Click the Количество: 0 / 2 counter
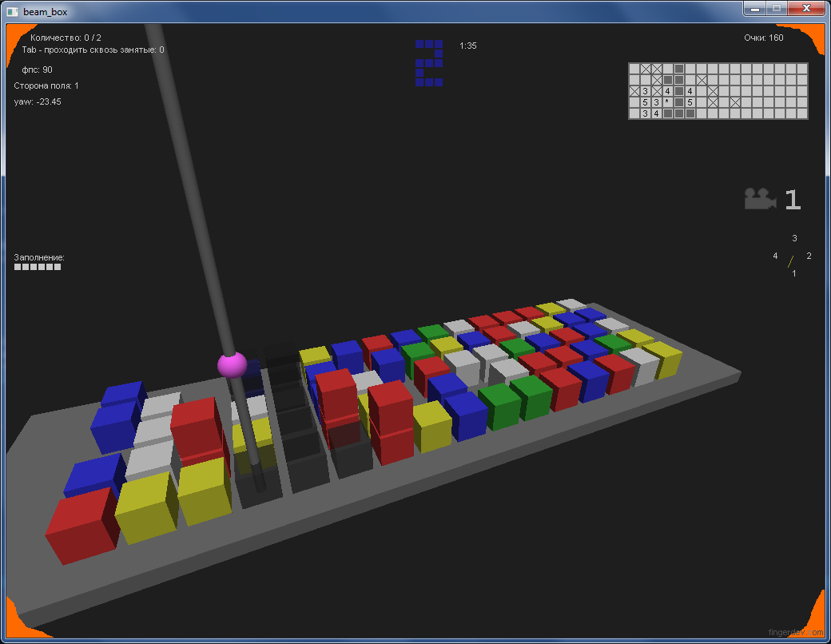 point(66,38)
